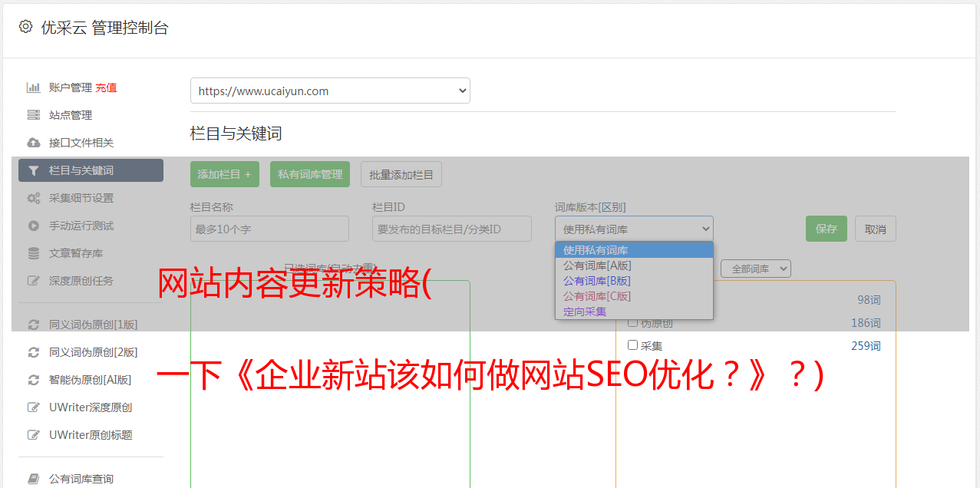Select 公有词库[C版] option
This screenshot has width=980, height=488.
pos(634,296)
